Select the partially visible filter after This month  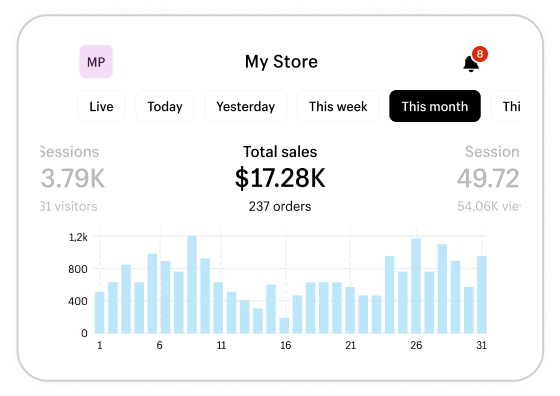coord(506,106)
